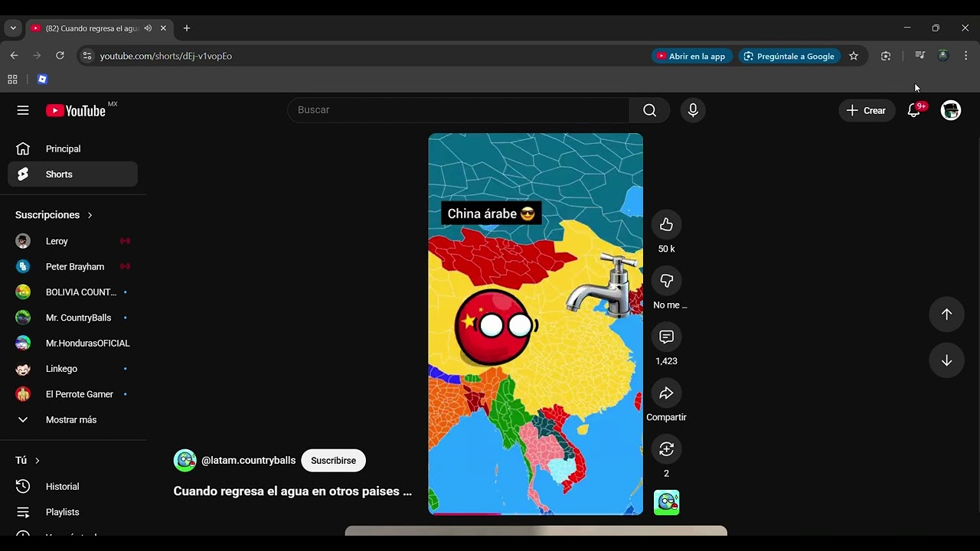Focus the address bar URL
The height and width of the screenshot is (551, 980).
166,56
